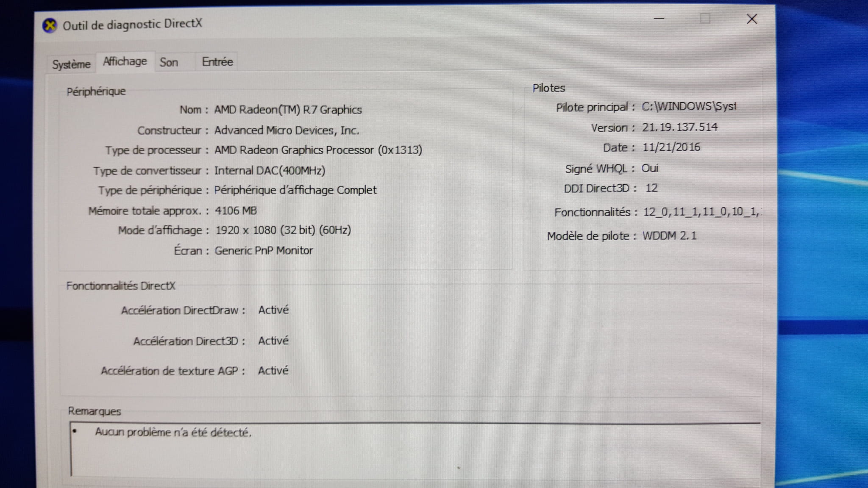Click the 'Constructeur :' label
868x488 pixels.
[x=173, y=130]
